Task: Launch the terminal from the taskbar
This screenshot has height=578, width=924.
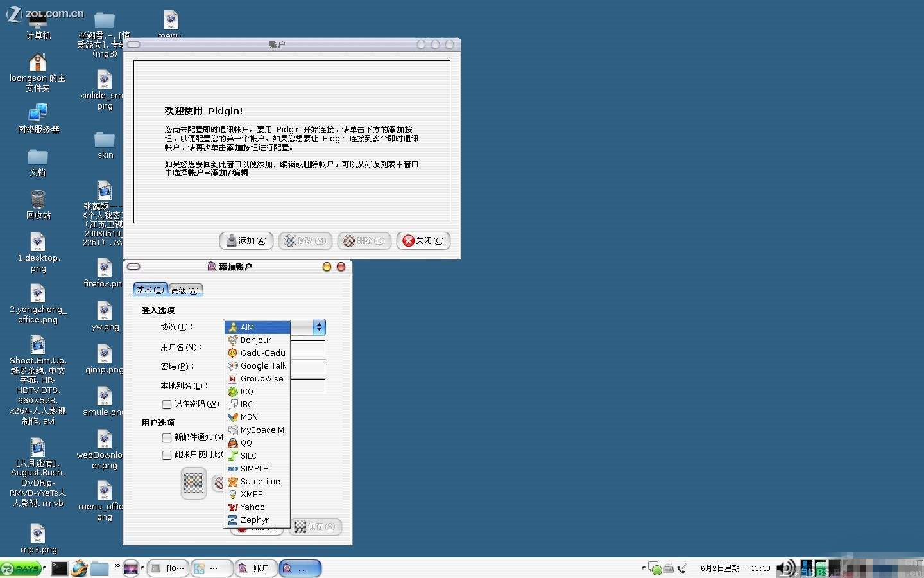Action: (x=60, y=568)
